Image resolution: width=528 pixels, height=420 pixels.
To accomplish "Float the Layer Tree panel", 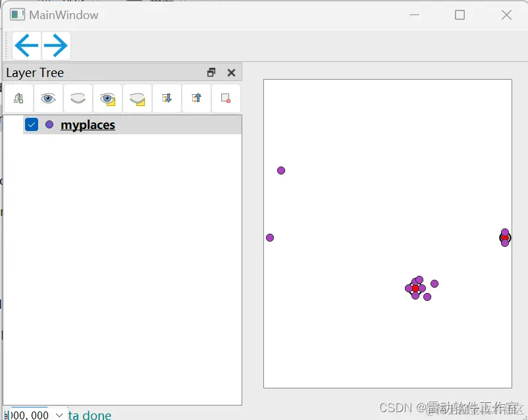I will [x=211, y=72].
